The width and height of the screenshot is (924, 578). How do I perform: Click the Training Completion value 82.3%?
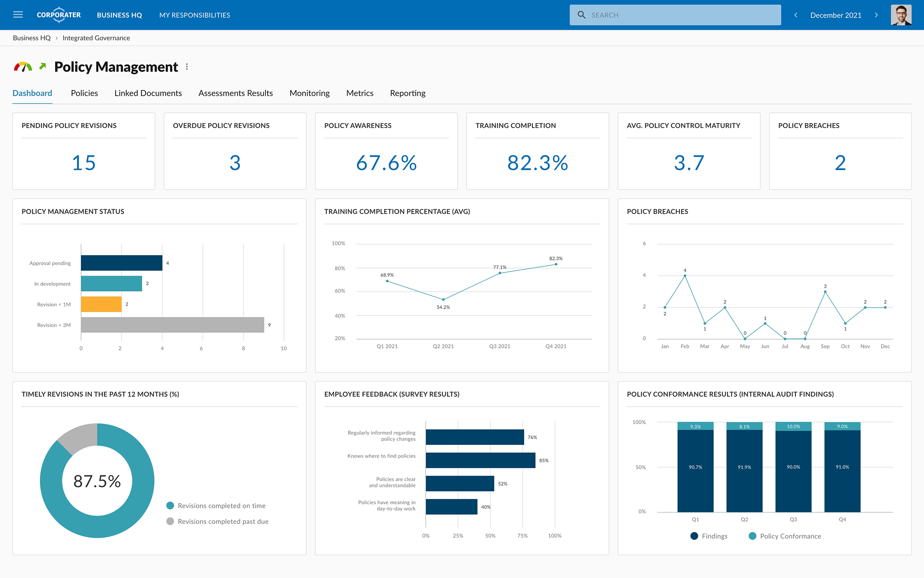(537, 162)
